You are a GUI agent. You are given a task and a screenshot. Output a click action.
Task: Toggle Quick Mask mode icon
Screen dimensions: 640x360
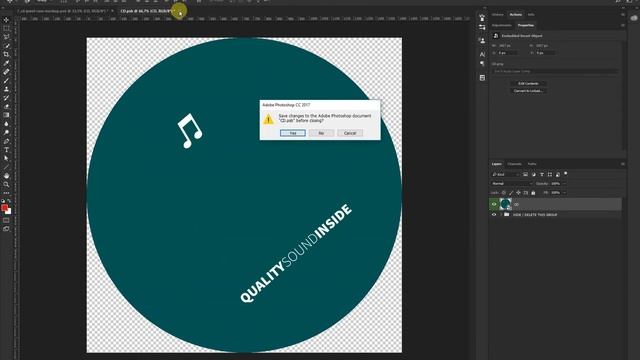click(6, 220)
